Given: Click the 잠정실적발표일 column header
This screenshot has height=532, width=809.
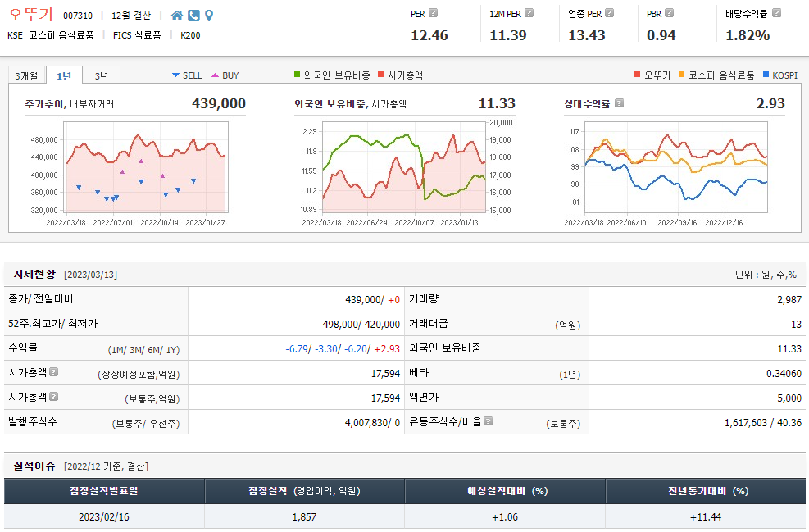Looking at the screenshot, I should [x=104, y=491].
